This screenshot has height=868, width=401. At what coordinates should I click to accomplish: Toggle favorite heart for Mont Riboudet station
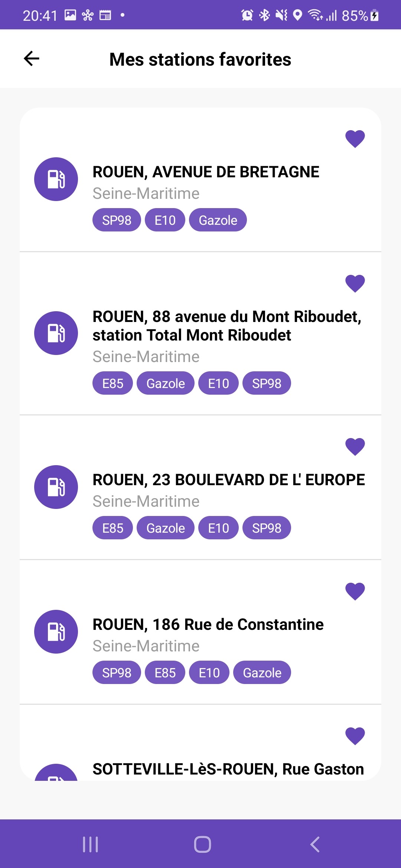coord(355,284)
